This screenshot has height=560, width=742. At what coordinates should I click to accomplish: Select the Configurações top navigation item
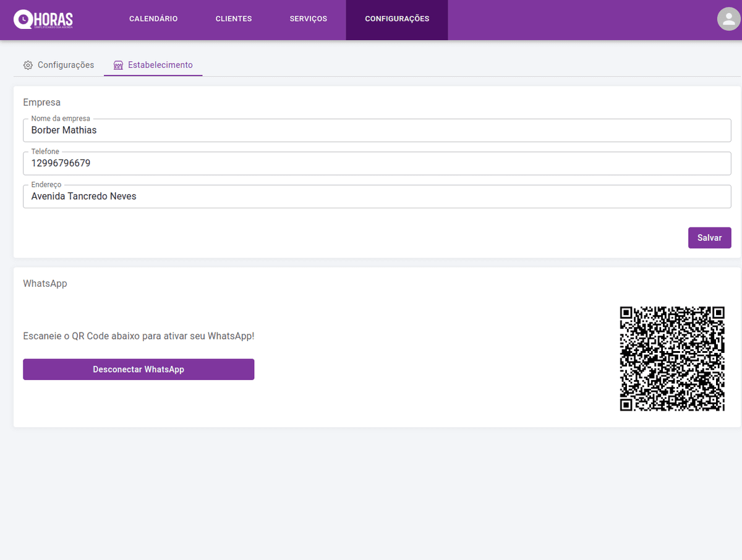click(x=397, y=20)
